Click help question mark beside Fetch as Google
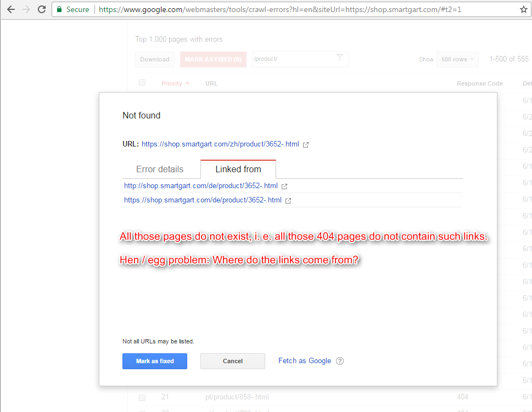Image resolution: width=532 pixels, height=412 pixels. 340,361
